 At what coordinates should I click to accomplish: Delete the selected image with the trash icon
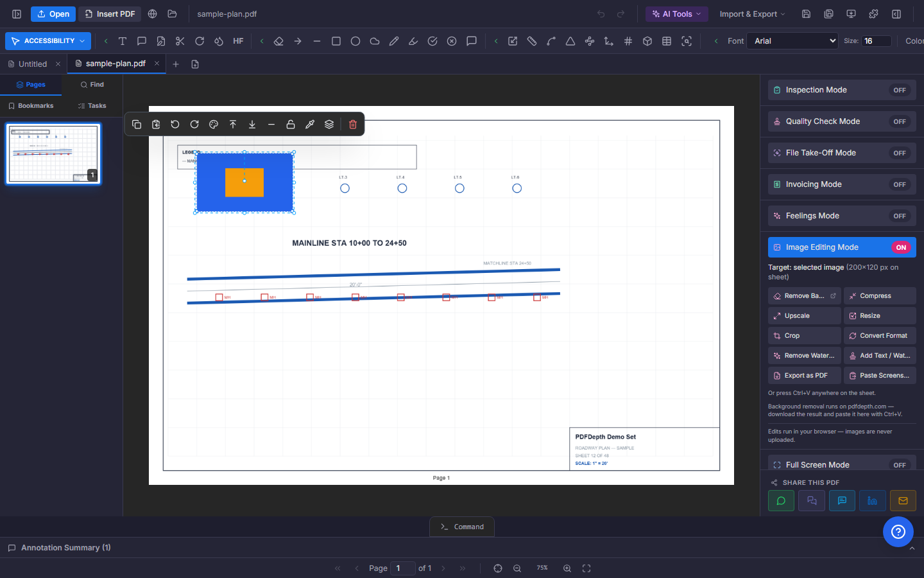point(353,125)
